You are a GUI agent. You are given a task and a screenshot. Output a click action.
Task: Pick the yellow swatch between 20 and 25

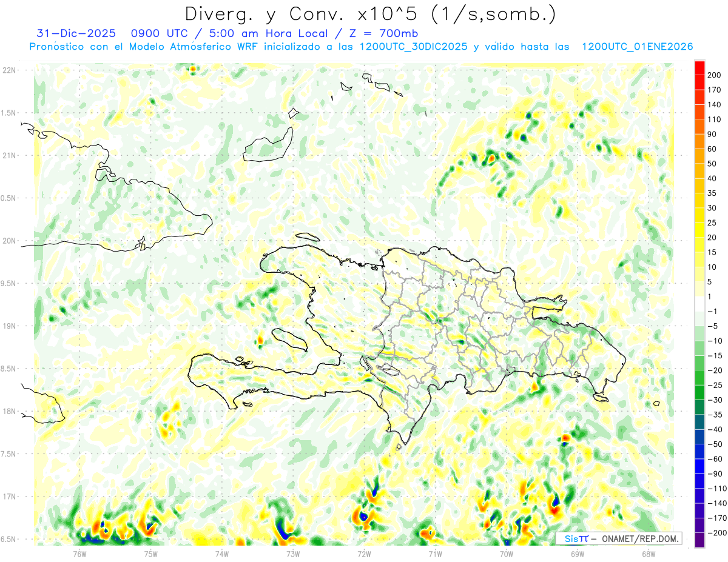coord(699,230)
